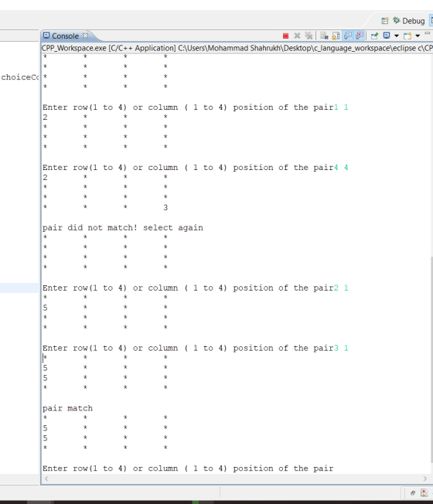Click the green input '3 1' text

point(341,348)
